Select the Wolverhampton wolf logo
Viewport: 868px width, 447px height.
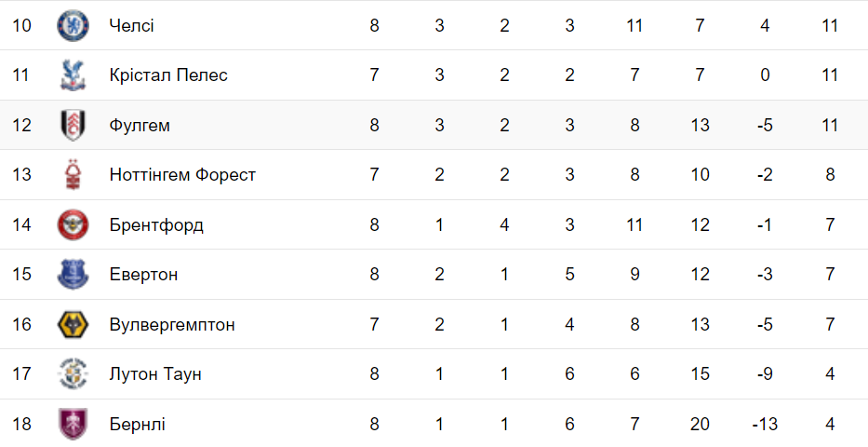pyautogui.click(x=72, y=324)
